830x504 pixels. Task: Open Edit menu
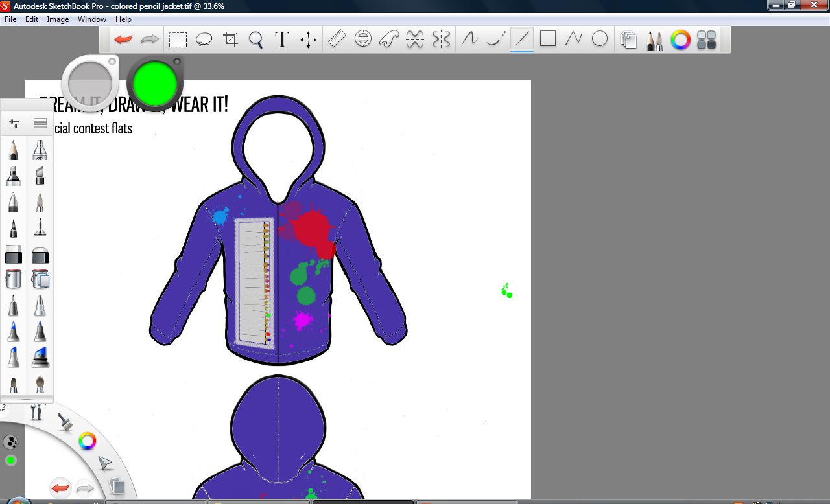tap(32, 19)
